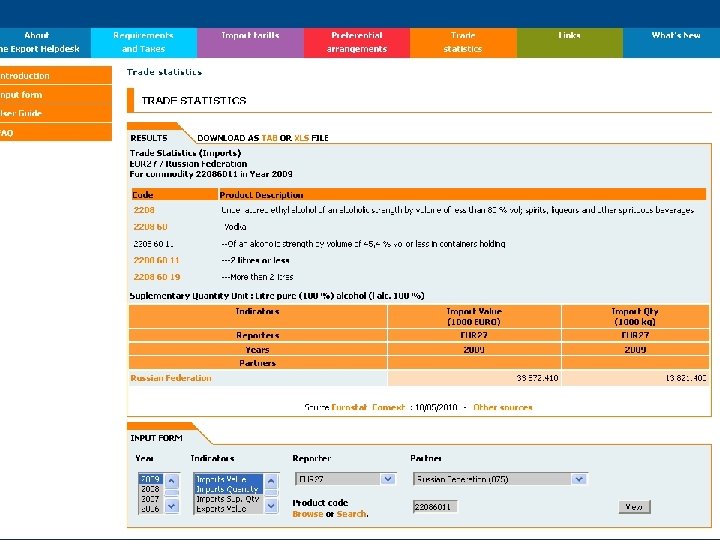The height and width of the screenshot is (540, 720).
Task: Switch to the Trade statistics tab
Action: 463,42
